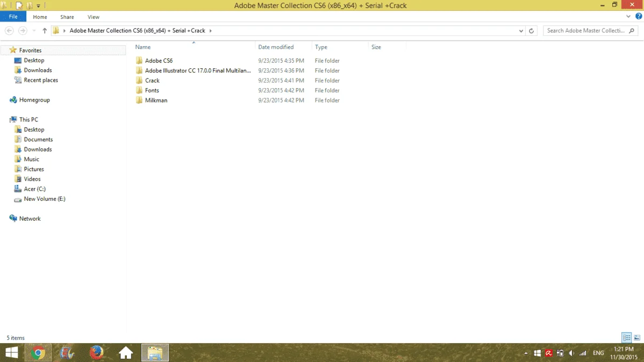644x362 pixels.
Task: Open Music under This PC
Action: tap(31, 159)
